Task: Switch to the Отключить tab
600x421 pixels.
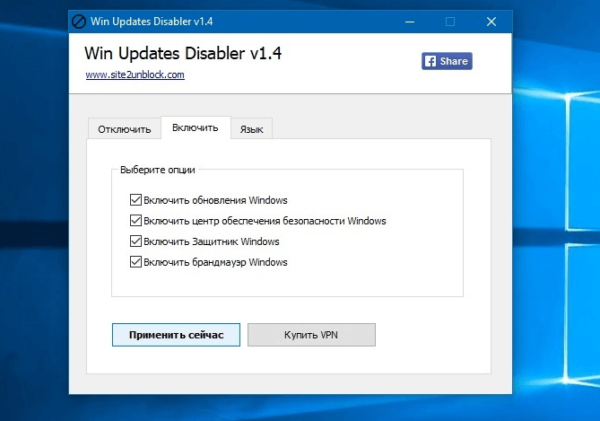Action: pyautogui.click(x=124, y=129)
